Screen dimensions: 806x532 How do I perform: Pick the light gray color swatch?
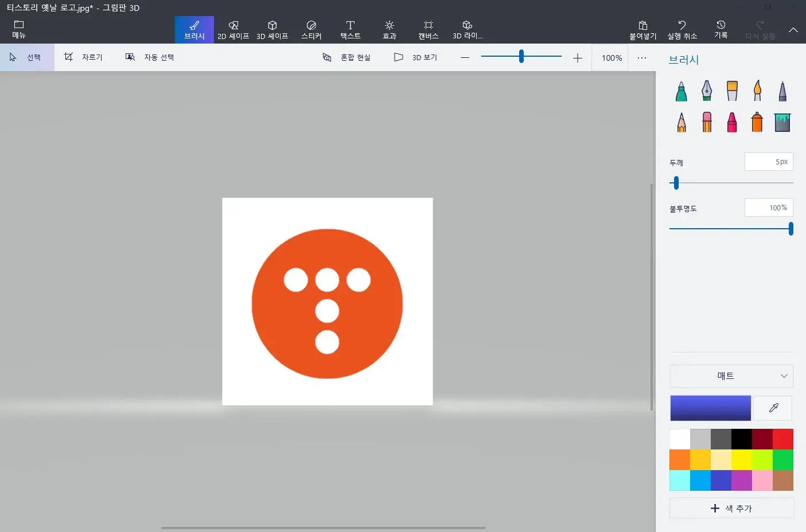700,439
